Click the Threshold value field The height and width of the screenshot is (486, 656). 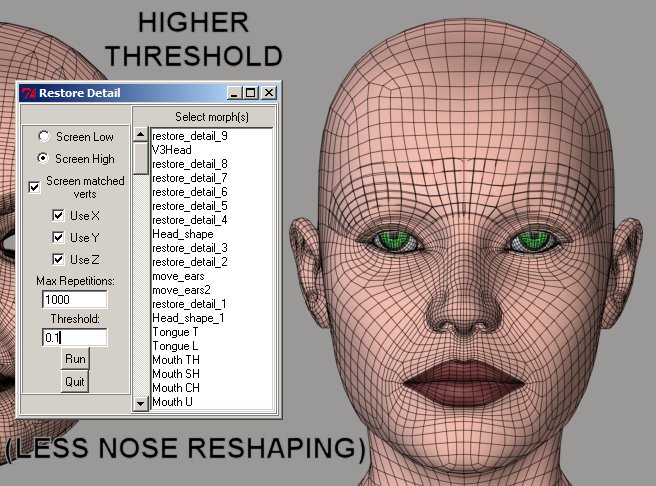click(74, 338)
